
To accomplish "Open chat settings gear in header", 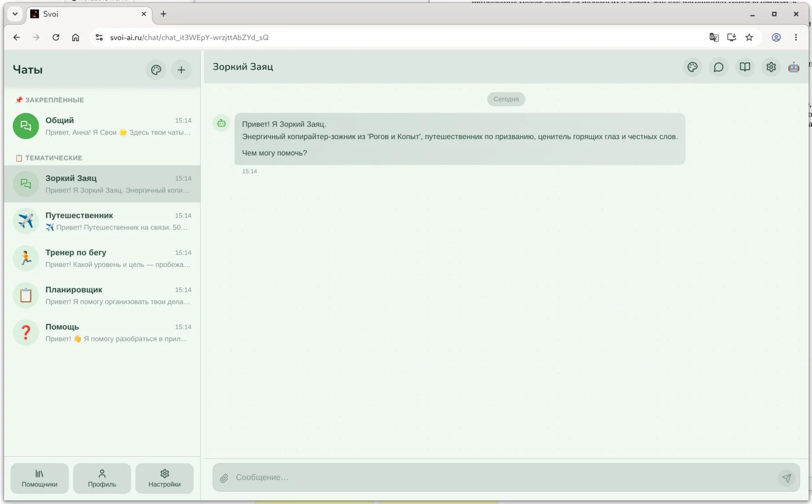I will (771, 67).
